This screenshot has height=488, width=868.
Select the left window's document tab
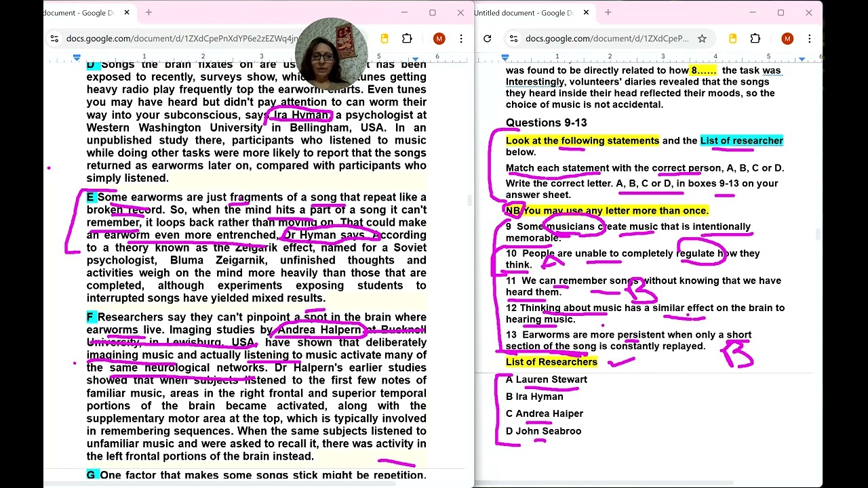(x=87, y=12)
